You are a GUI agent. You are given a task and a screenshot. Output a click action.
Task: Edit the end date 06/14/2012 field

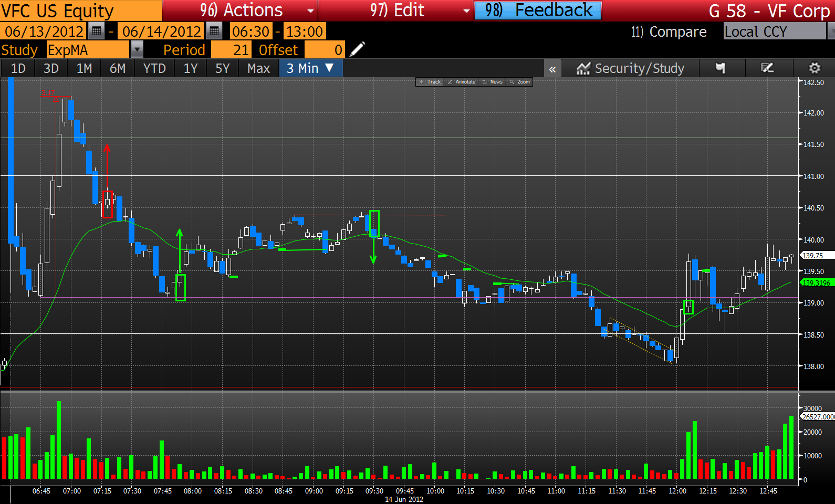pyautogui.click(x=161, y=31)
